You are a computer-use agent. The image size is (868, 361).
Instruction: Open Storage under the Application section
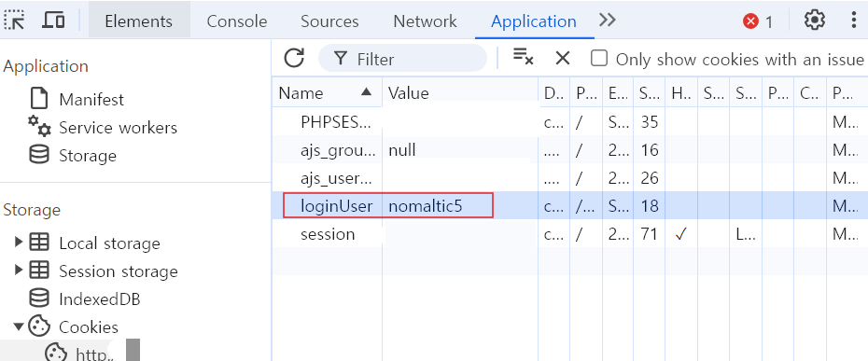pos(88,156)
